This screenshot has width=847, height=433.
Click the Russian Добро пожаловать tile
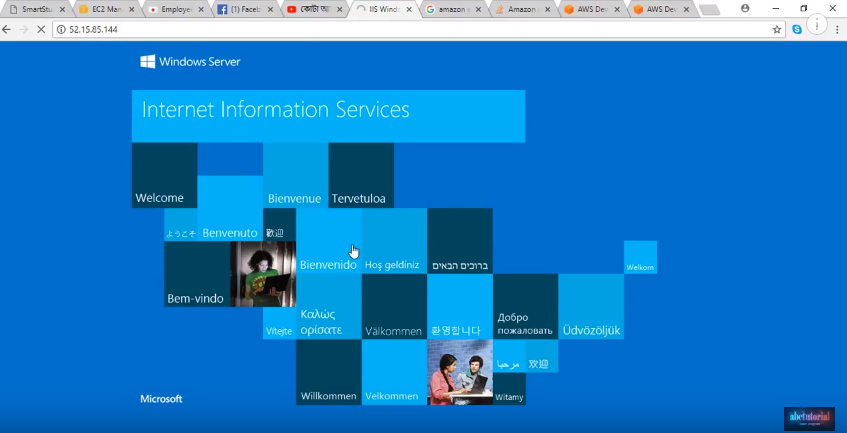pos(525,306)
